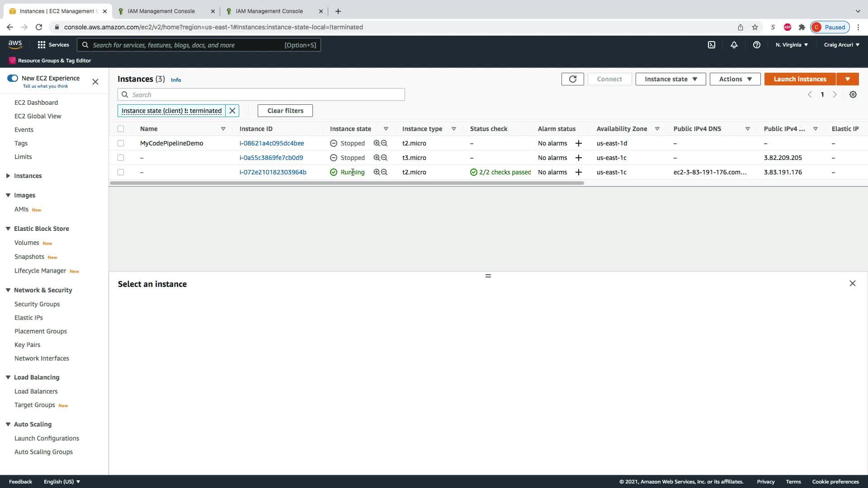The image size is (868, 488).
Task: Expand the Instances section in sidebar
Action: pyautogui.click(x=8, y=176)
